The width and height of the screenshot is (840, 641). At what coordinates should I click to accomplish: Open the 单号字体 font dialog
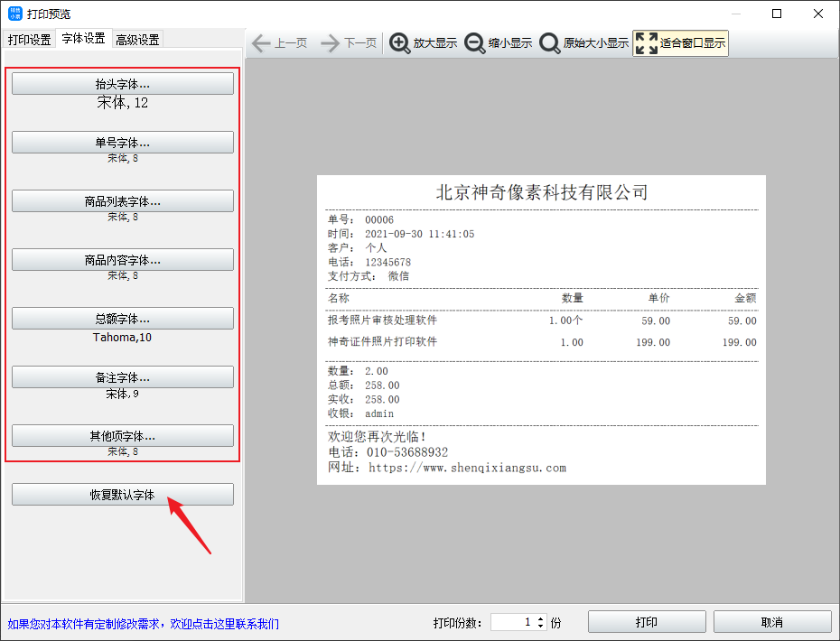pyautogui.click(x=123, y=143)
